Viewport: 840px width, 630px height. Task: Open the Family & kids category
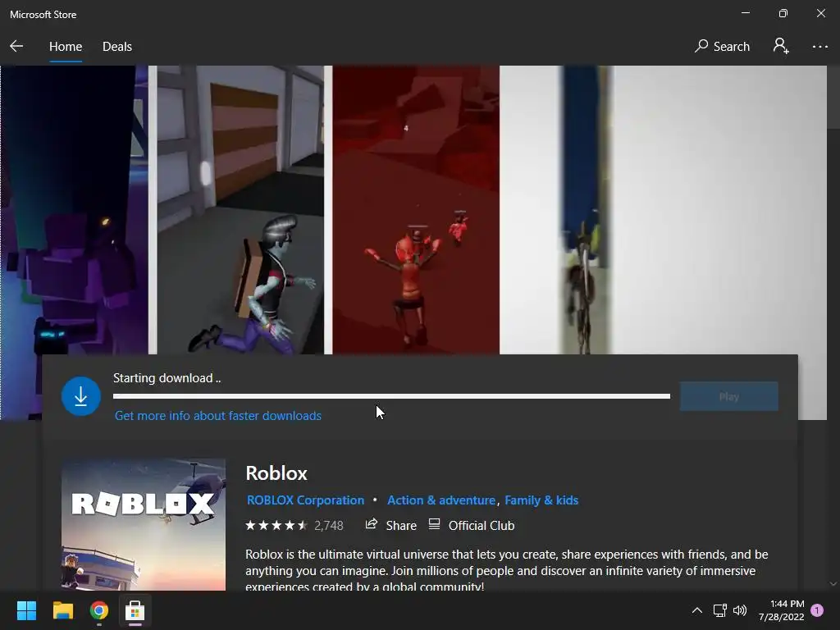541,500
